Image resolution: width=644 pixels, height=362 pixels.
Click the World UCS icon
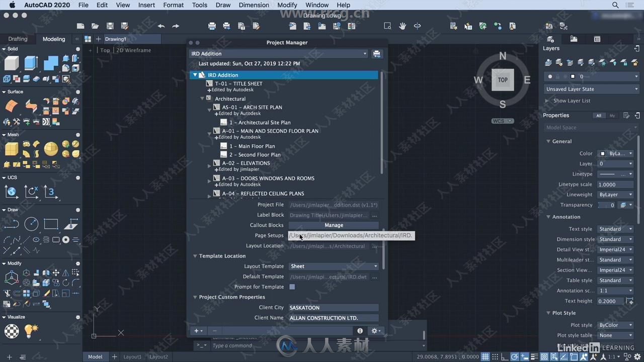coord(12,192)
